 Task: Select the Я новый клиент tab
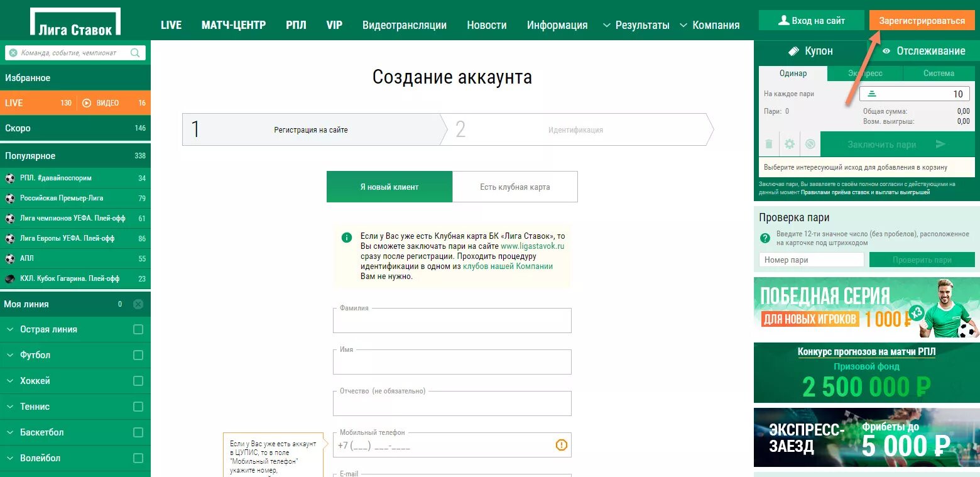tap(389, 187)
